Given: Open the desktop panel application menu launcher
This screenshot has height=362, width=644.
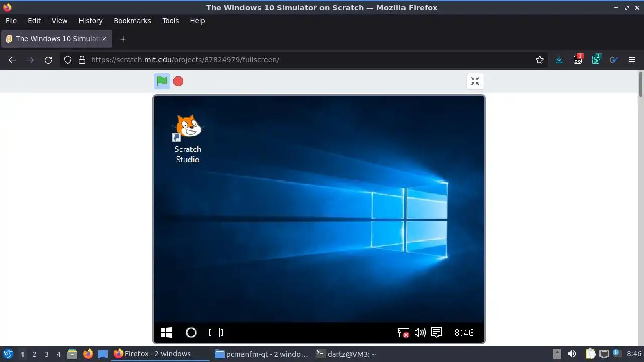Looking at the screenshot, I should (x=8, y=354).
